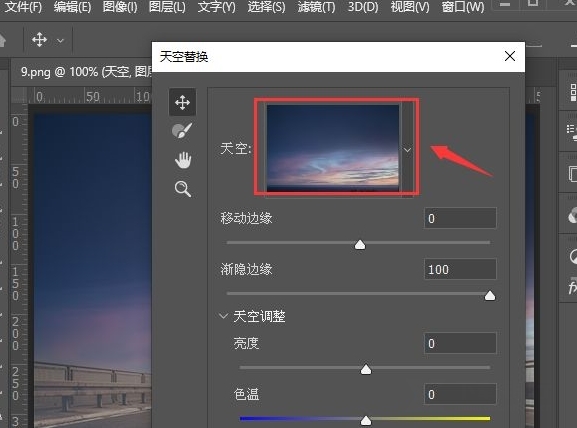
Task: Click the 天空: label
Action: [236, 149]
